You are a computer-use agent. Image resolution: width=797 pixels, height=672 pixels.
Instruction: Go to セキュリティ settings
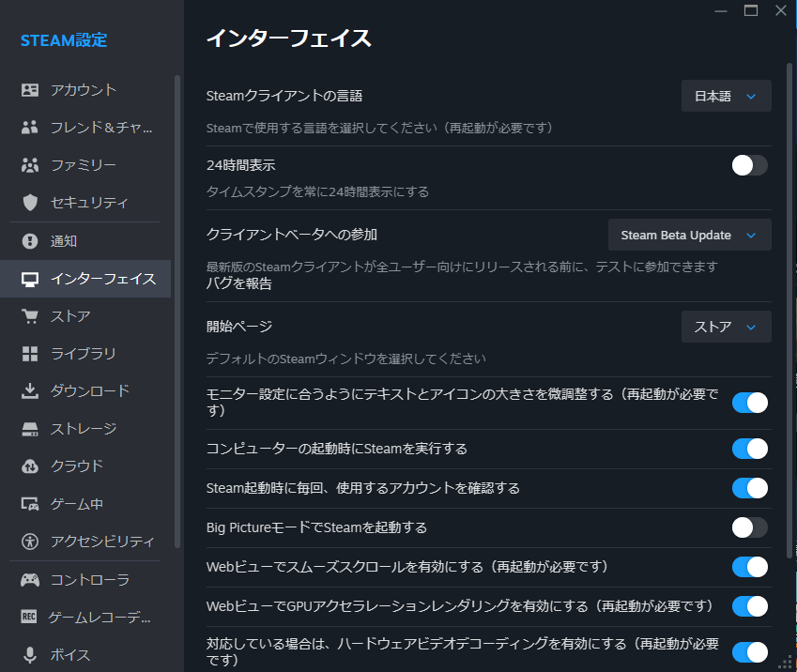(x=85, y=203)
